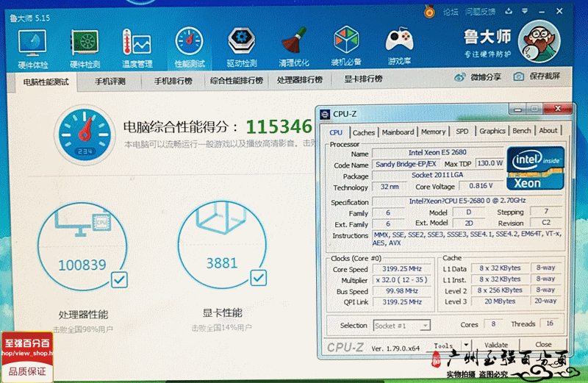Open the Memory tab in CPU-Z
This screenshot has height=383, width=588.
click(433, 132)
